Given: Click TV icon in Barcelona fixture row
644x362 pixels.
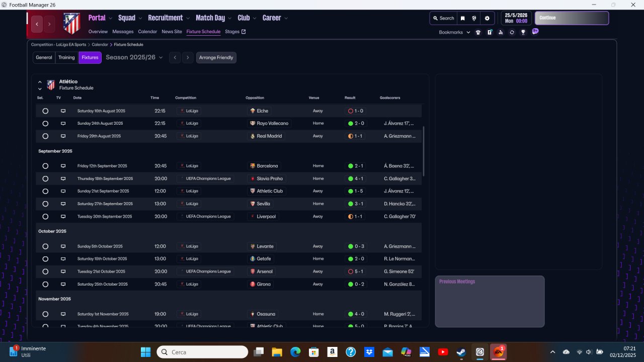Looking at the screenshot, I should coord(63,166).
